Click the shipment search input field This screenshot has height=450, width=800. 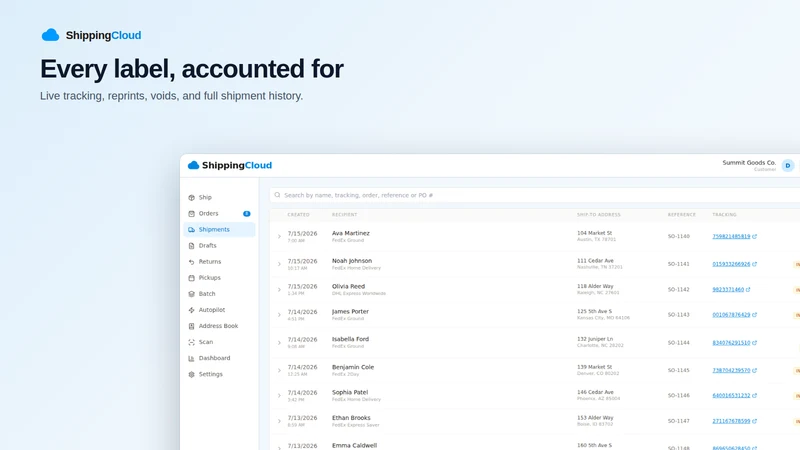click(x=535, y=195)
